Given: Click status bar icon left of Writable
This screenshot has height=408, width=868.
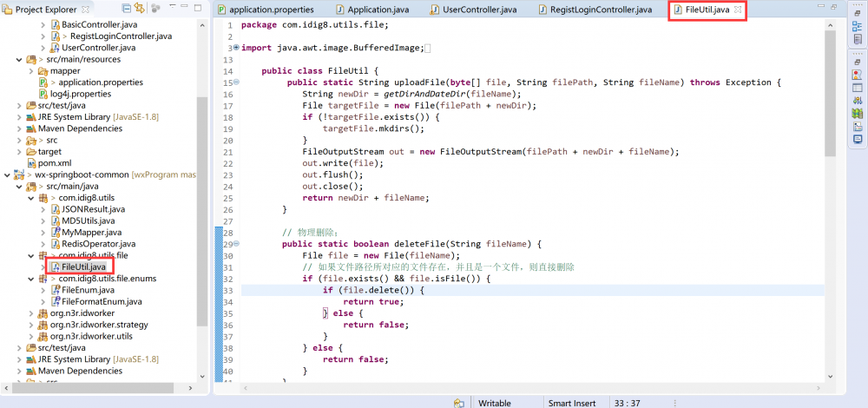Looking at the screenshot, I should pos(459,403).
